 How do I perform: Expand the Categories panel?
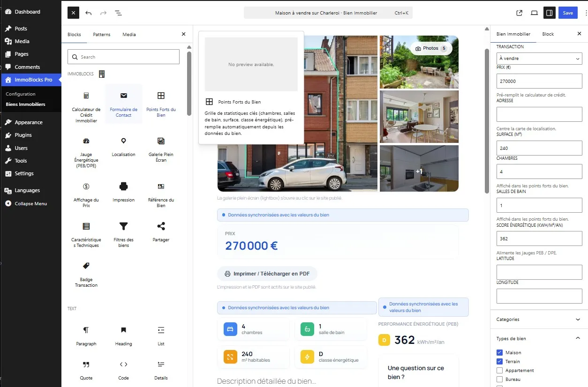click(539, 320)
